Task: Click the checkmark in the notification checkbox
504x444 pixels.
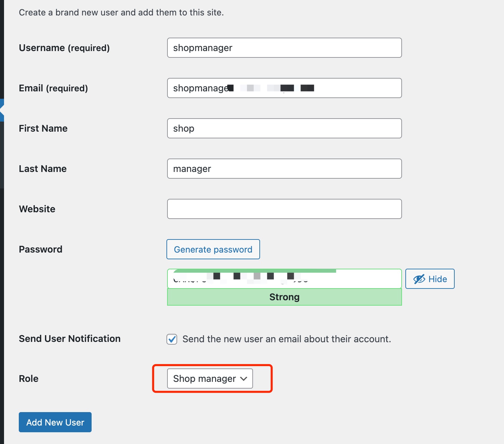Action: tap(171, 339)
